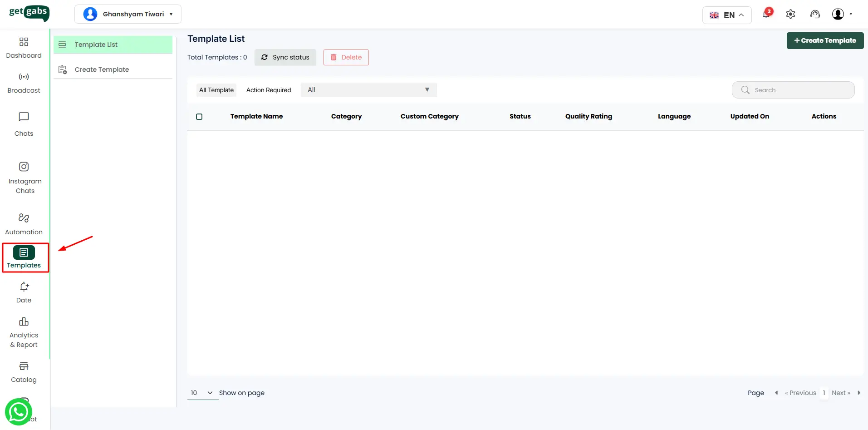The width and height of the screenshot is (868, 430).
Task: Click the Sync status button
Action: pos(285,57)
